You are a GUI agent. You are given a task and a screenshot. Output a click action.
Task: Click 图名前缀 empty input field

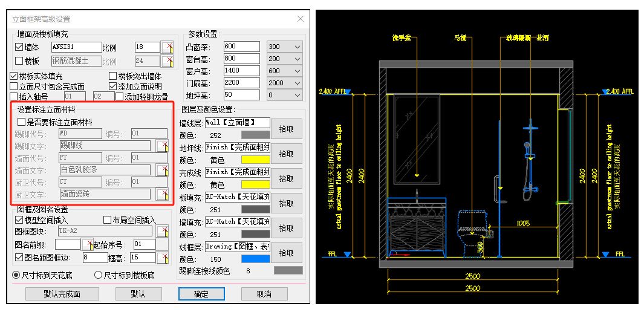click(67, 244)
